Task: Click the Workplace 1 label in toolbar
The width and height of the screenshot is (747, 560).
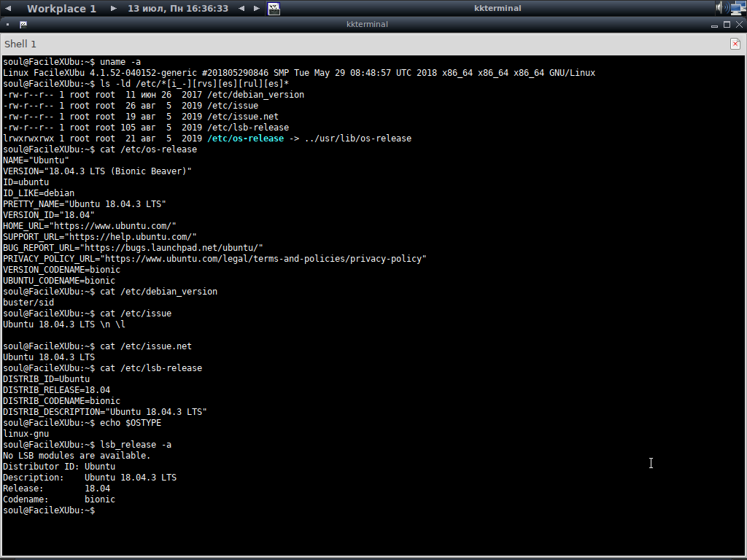Action: (61, 9)
